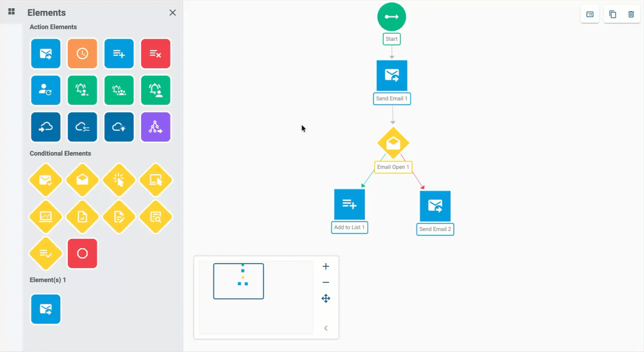
Task: Click the fit-to-view move arrows icon
Action: point(326,298)
